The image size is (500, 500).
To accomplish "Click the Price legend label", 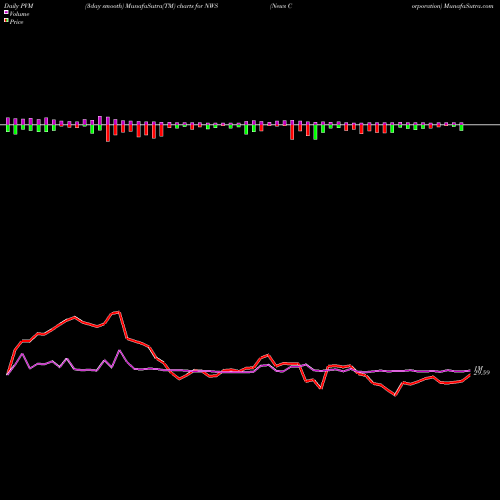I will pyautogui.click(x=16, y=22).
